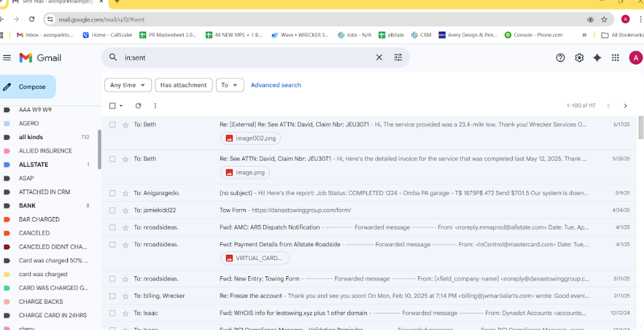Open the ALLSTATE label

[34, 165]
